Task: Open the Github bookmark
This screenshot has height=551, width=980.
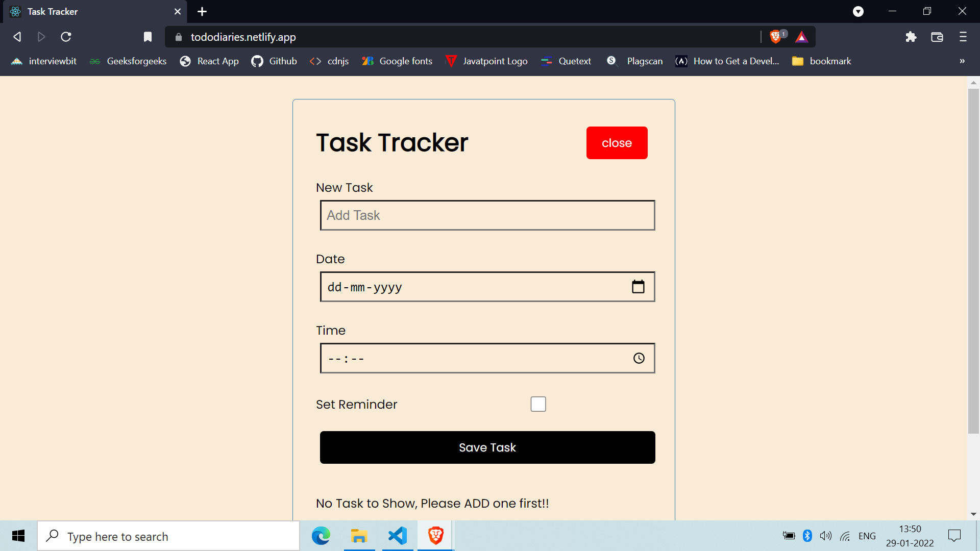Action: click(x=274, y=61)
